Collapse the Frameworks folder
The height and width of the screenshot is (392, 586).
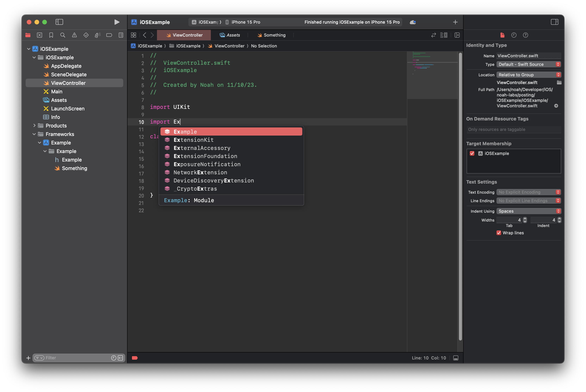(34, 134)
